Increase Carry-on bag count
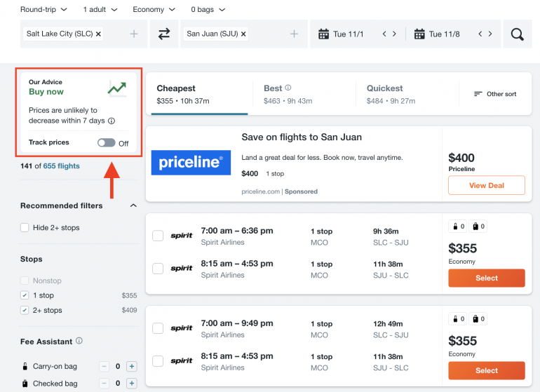Screen dimensions: 540x392 click(132, 366)
